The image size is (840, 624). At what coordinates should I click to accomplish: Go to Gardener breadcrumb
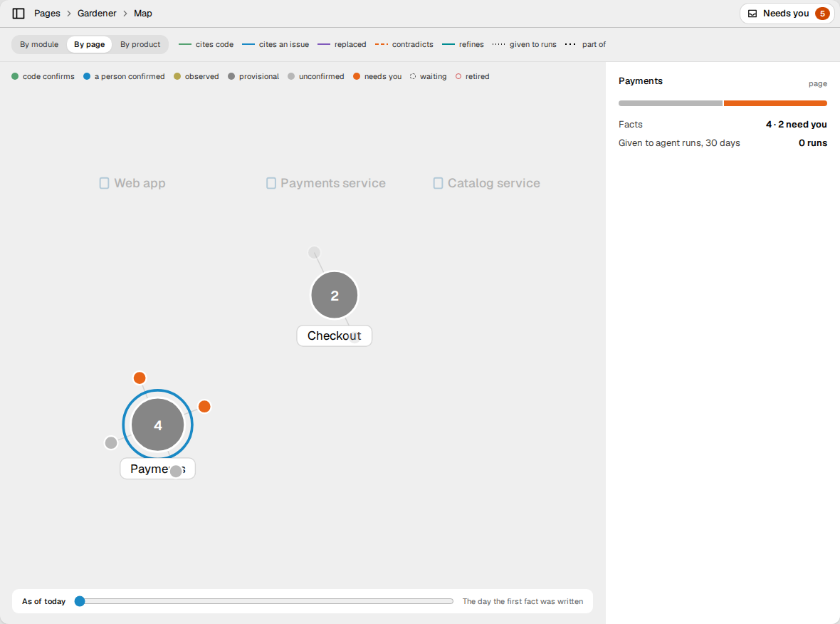pyautogui.click(x=97, y=14)
